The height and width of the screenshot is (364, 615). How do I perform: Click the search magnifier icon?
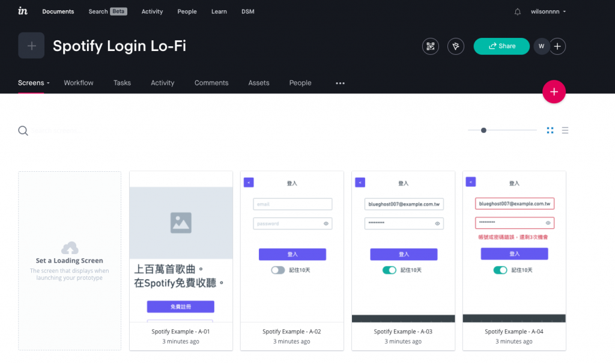23,130
